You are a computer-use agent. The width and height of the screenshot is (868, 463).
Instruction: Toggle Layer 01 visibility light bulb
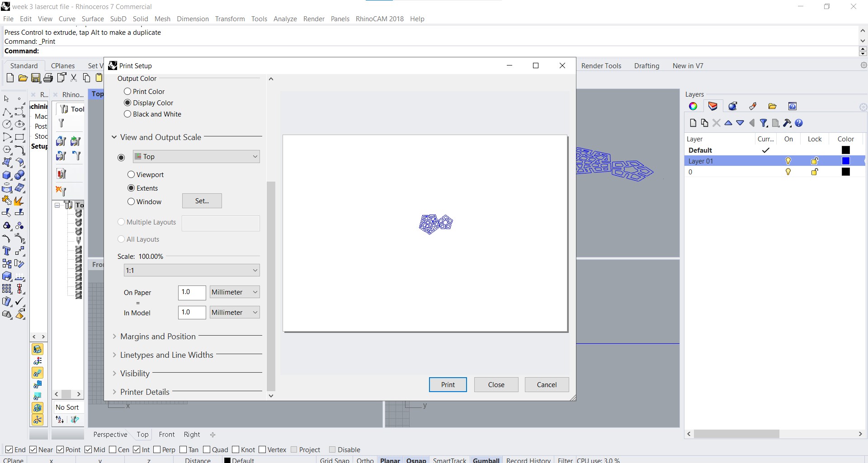788,161
